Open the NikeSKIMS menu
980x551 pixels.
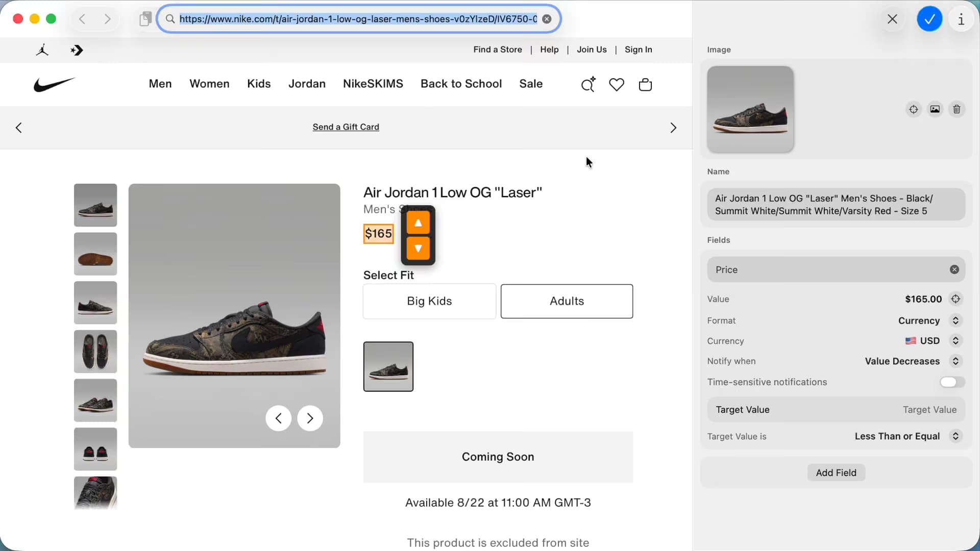[373, 84]
